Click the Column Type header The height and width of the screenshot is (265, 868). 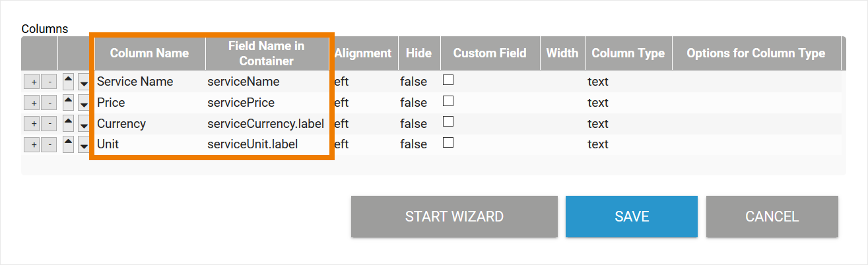pos(628,53)
